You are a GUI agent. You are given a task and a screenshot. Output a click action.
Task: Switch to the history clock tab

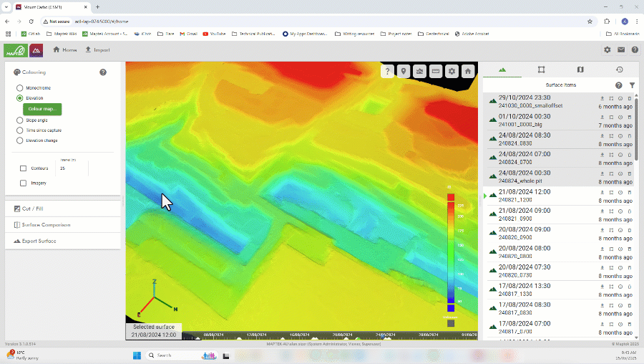[619, 70]
